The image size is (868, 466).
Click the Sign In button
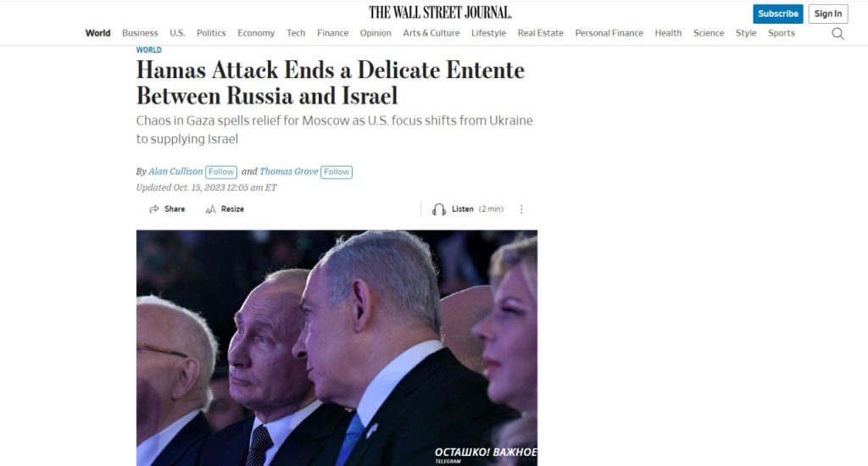tap(828, 14)
